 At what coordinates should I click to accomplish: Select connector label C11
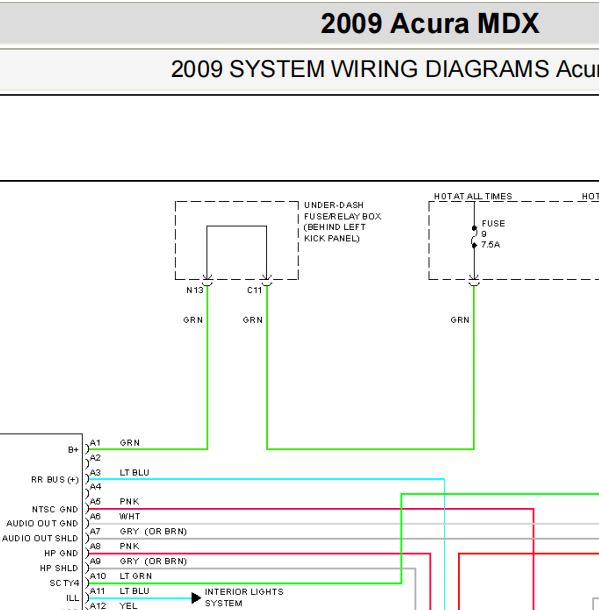tap(254, 290)
